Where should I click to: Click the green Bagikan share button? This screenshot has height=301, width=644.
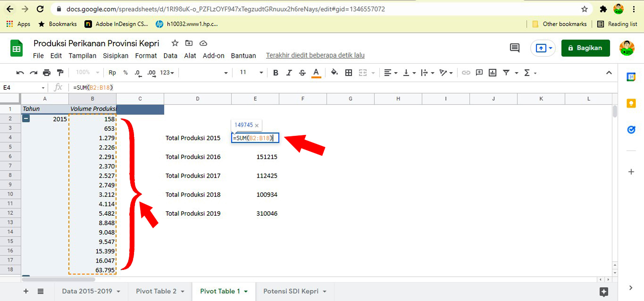point(585,48)
